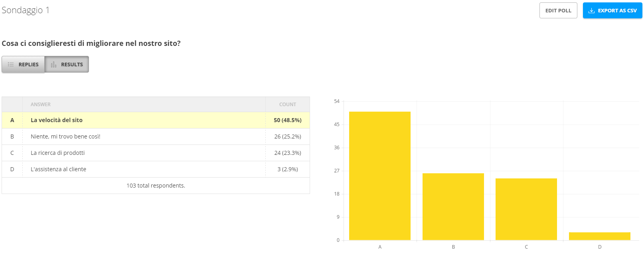Click the yellow bar for answer C
This screenshot has width=644, height=261.
(x=526, y=209)
